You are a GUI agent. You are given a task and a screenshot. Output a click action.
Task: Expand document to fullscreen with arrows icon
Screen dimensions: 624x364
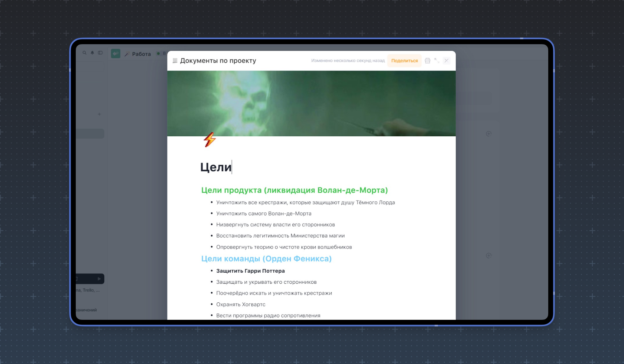pos(437,61)
